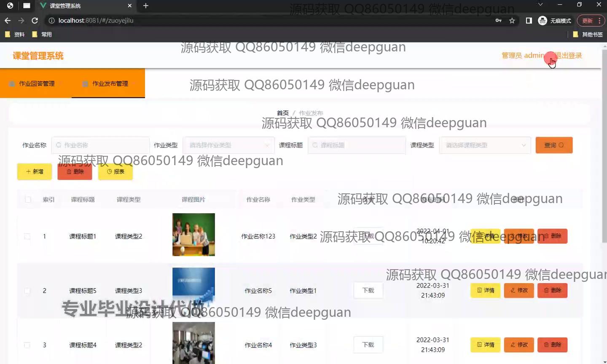Click the yellow 新增 add button
Screen dimensions: 607x364
click(35, 171)
